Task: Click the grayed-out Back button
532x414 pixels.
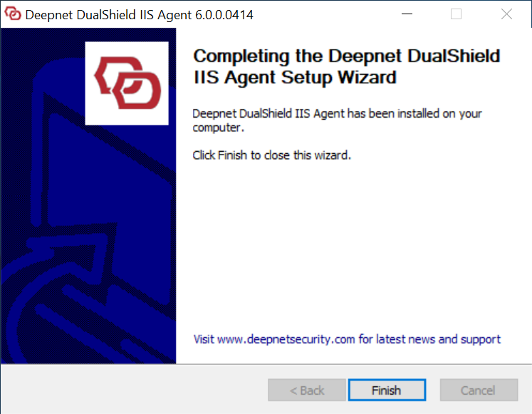Action: (307, 390)
